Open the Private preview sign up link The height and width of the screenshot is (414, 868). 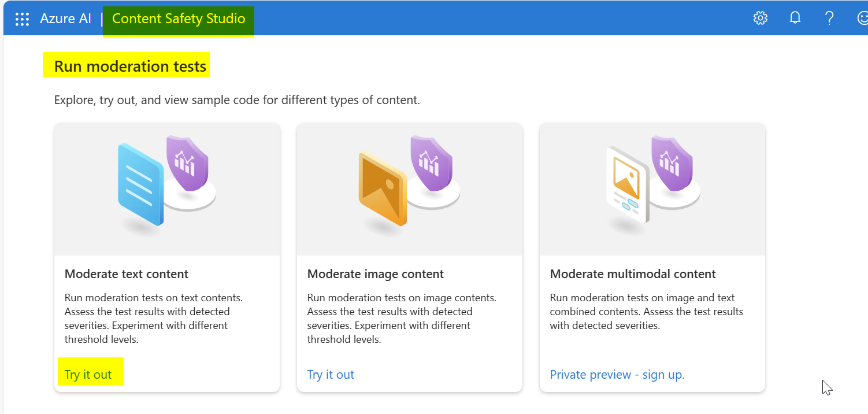[617, 375]
